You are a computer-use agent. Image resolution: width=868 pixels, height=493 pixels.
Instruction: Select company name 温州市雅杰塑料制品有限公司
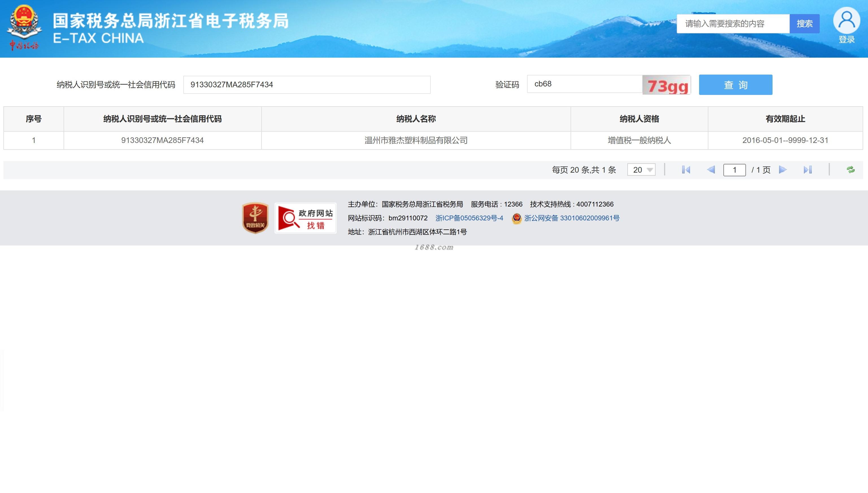coord(416,140)
